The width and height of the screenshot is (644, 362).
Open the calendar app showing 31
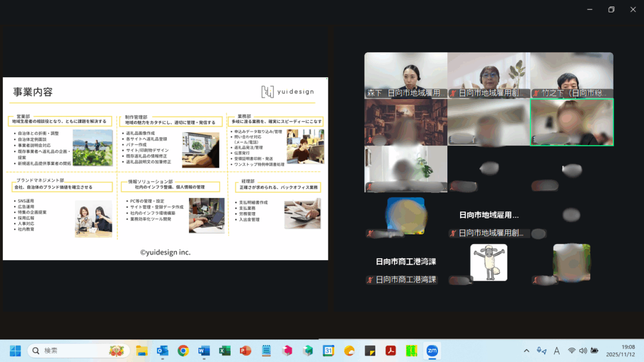[x=328, y=351]
